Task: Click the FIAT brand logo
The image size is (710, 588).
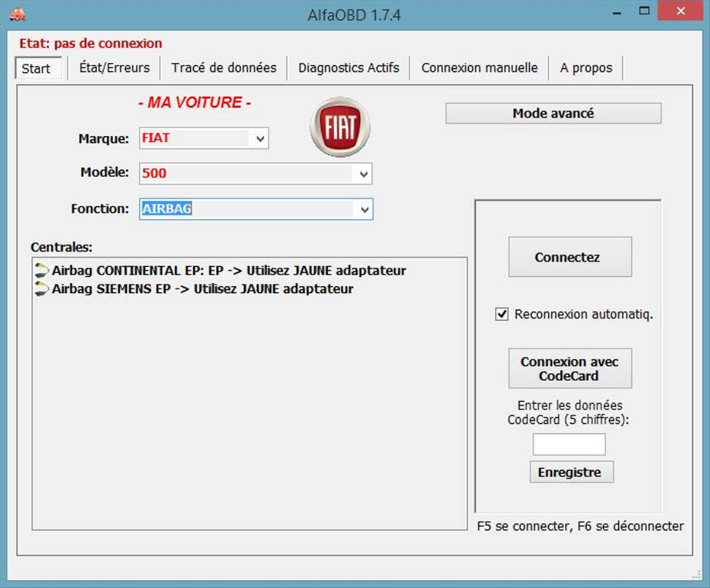Action: click(x=339, y=127)
